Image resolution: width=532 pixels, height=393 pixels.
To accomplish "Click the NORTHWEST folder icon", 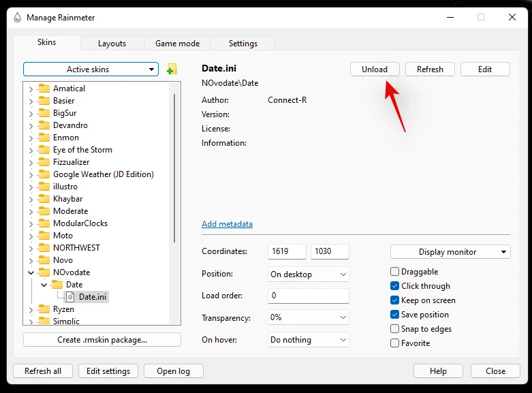I will [44, 248].
